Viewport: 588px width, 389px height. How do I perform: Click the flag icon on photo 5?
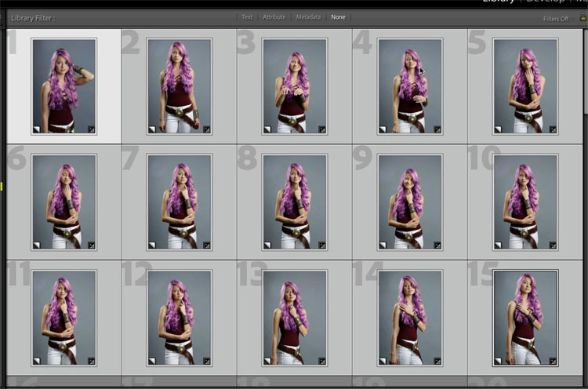[498, 129]
